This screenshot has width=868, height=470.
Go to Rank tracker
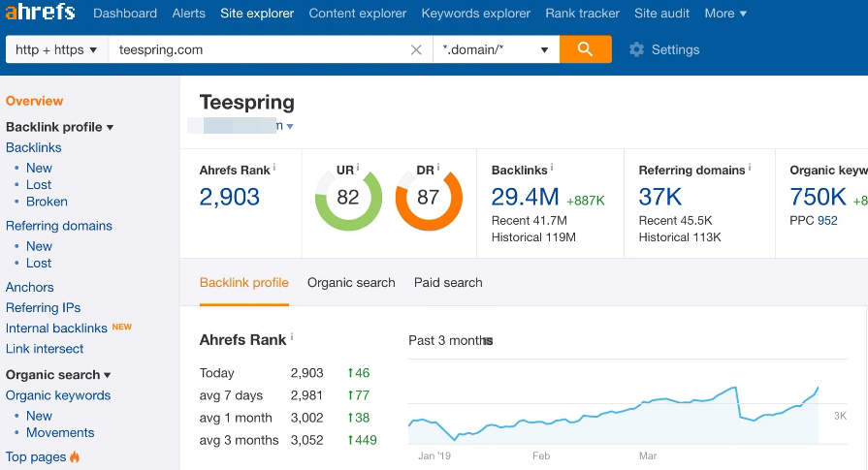coord(582,14)
